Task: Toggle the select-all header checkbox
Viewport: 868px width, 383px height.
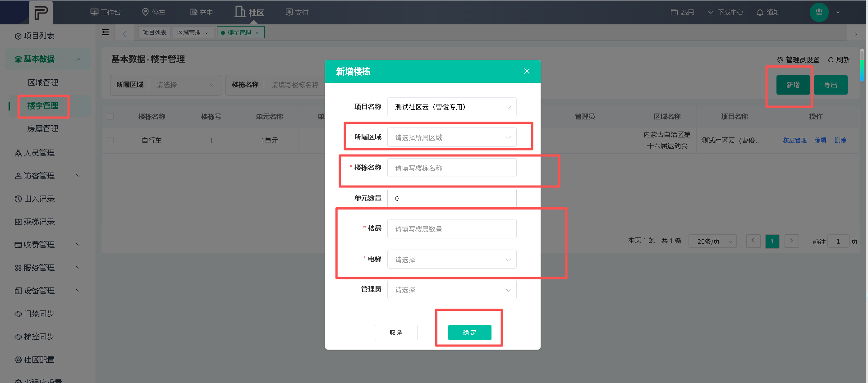Action: tap(110, 117)
